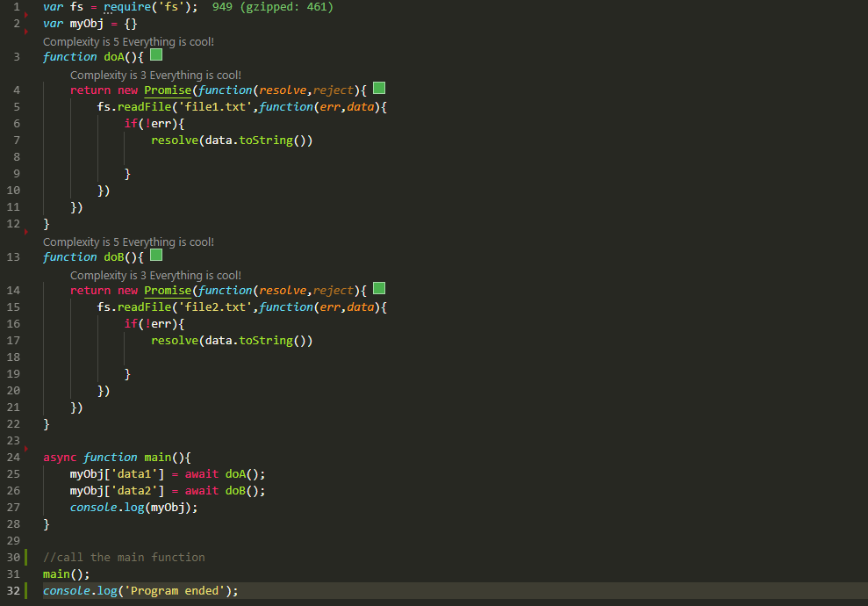Collapse the doB function body
The height and width of the screenshot is (606, 868).
click(x=32, y=256)
